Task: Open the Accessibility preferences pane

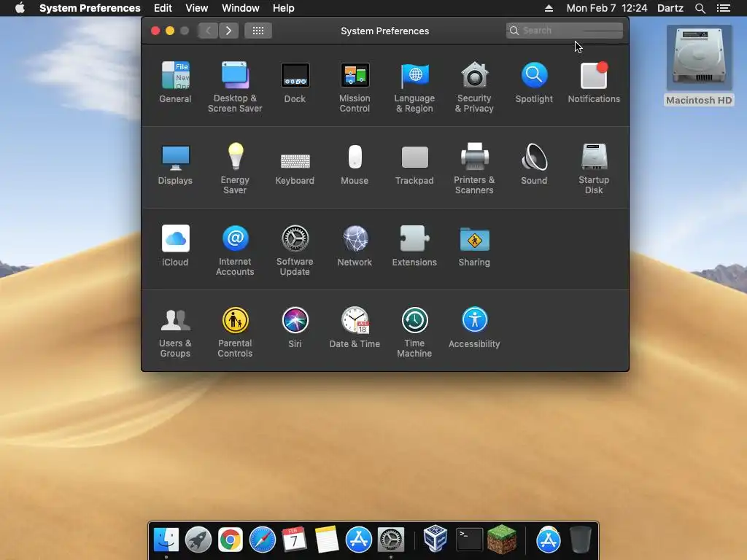Action: [x=474, y=327]
